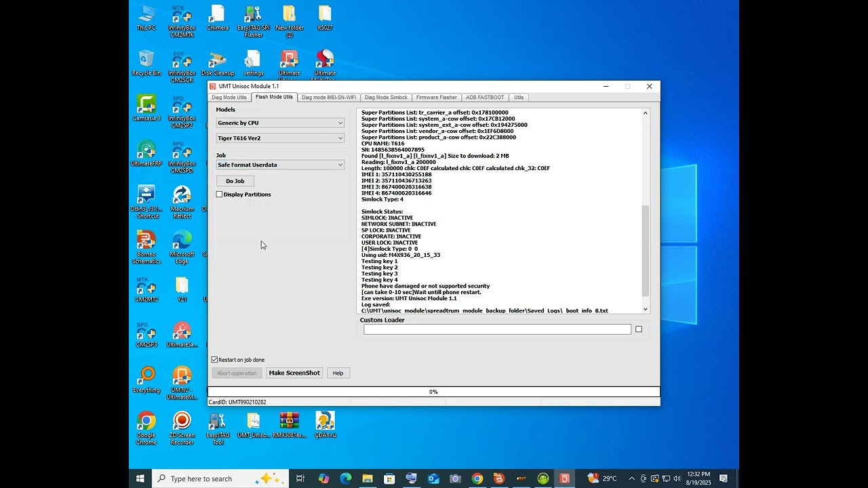The image size is (868, 488).
Task: Open New folder (2) on desktop
Action: [x=290, y=22]
